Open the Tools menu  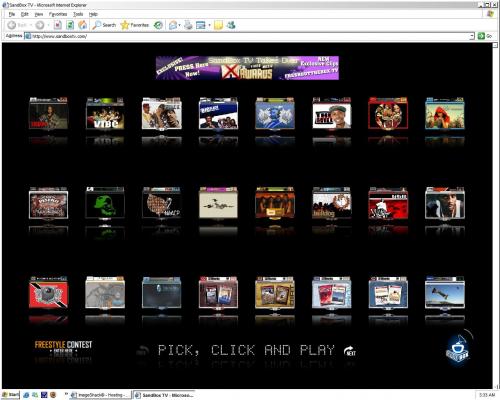pyautogui.click(x=78, y=14)
